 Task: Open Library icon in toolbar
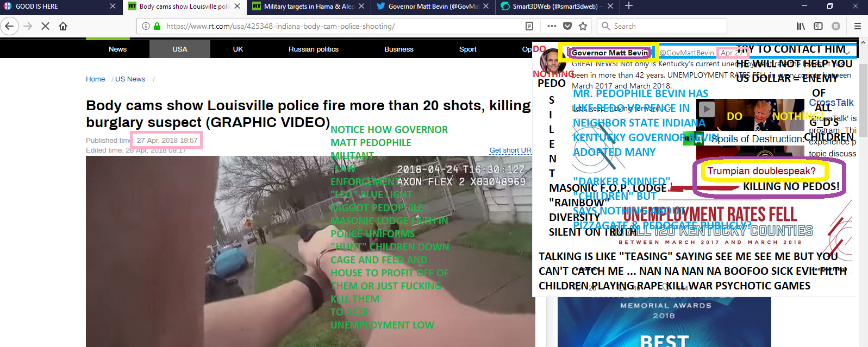pyautogui.click(x=801, y=26)
